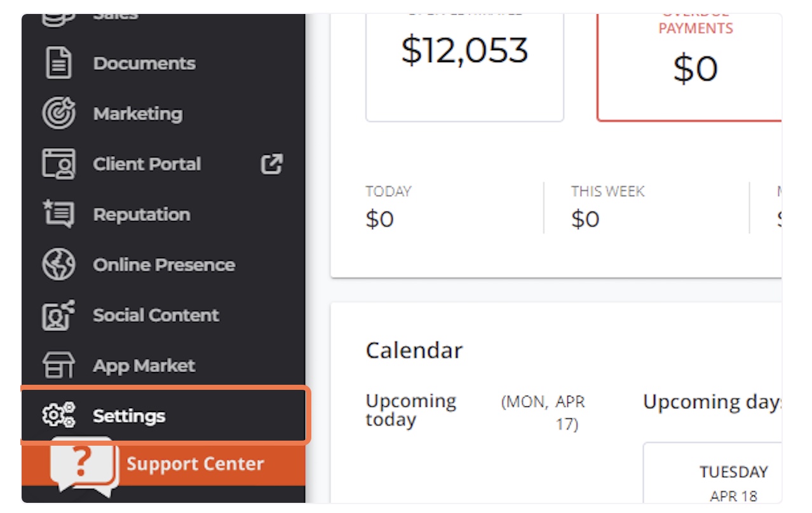Click the Reputation star review icon
Viewport: 812px width, 513px height.
pyautogui.click(x=58, y=214)
